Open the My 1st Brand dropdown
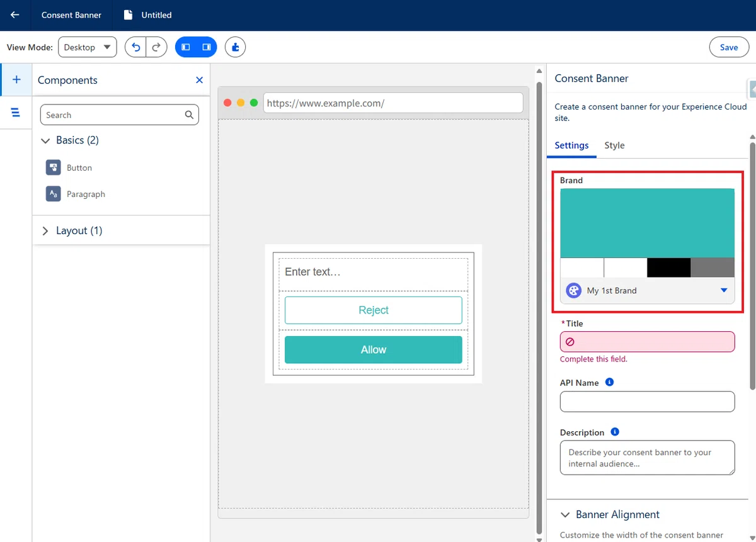 (x=647, y=290)
